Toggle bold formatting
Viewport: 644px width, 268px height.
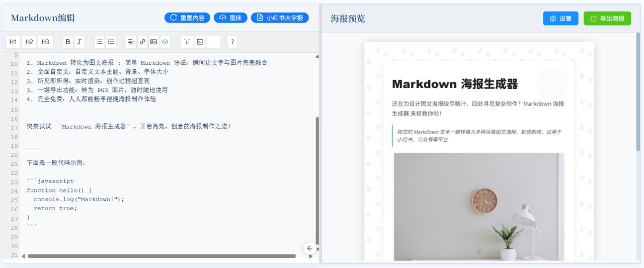(68, 42)
